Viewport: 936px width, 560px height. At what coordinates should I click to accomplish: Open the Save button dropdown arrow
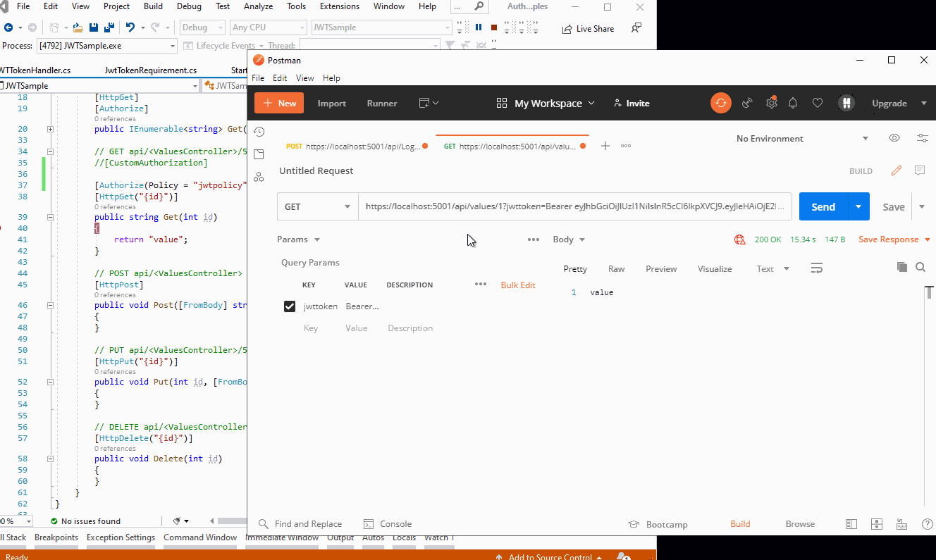coord(922,206)
